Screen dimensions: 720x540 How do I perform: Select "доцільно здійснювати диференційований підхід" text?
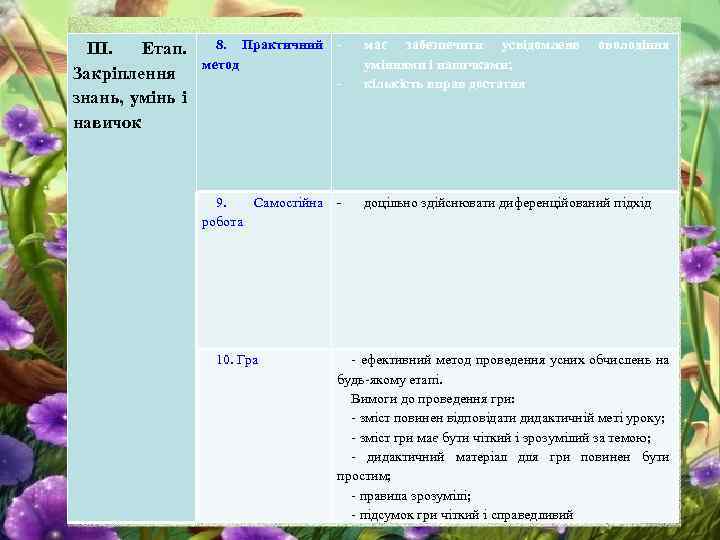coord(507,203)
